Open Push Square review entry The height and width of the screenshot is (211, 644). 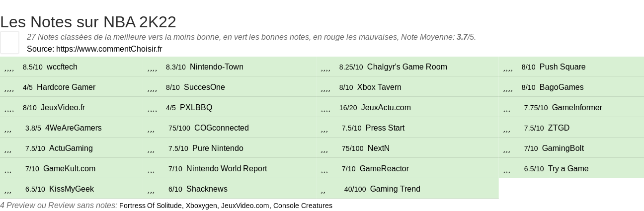[x=563, y=67]
